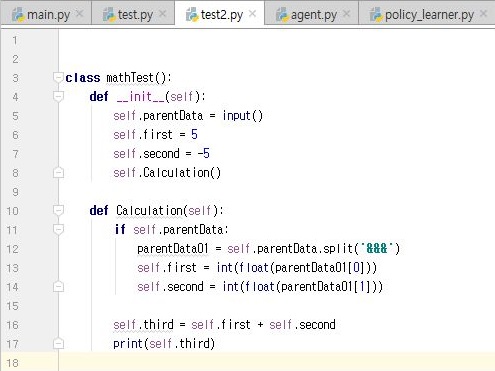
Task: Click line number 1 in gutter
Action: (15, 40)
